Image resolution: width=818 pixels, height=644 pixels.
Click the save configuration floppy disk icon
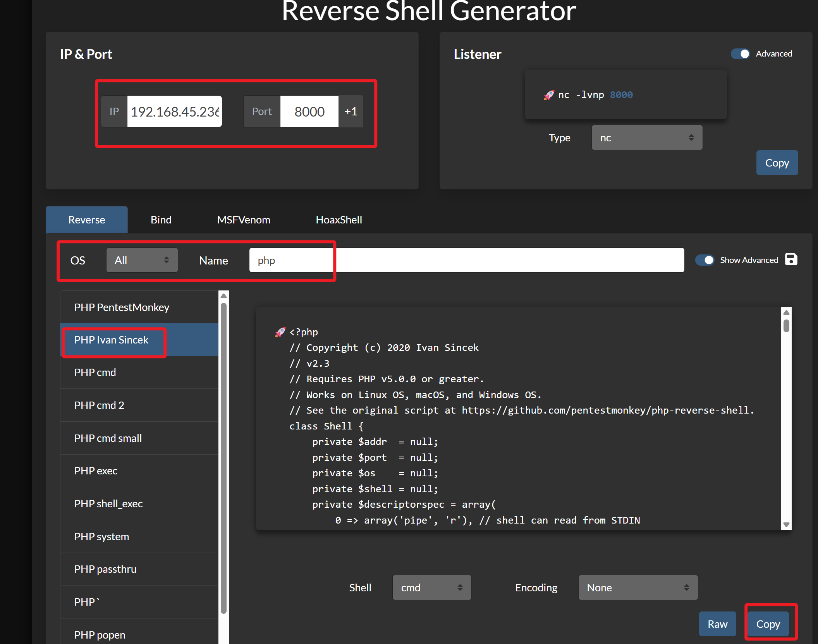coord(791,259)
